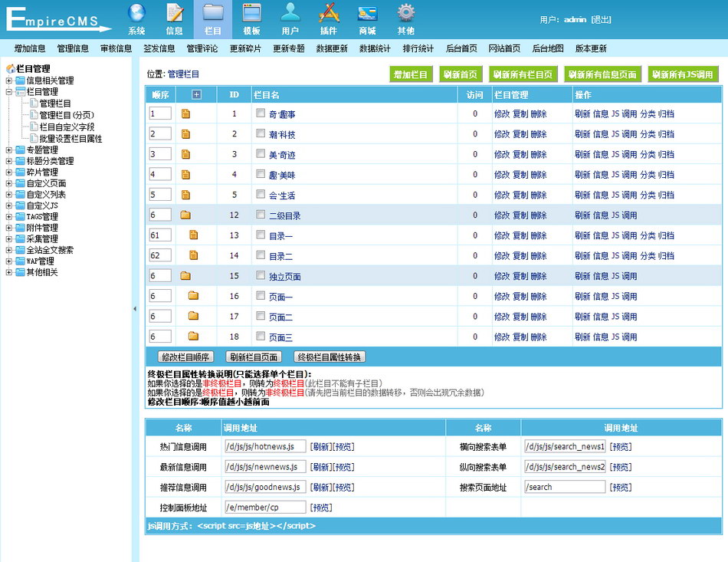728x562 pixels.
Task: Open the 排行统计 menu item
Action: (x=418, y=48)
